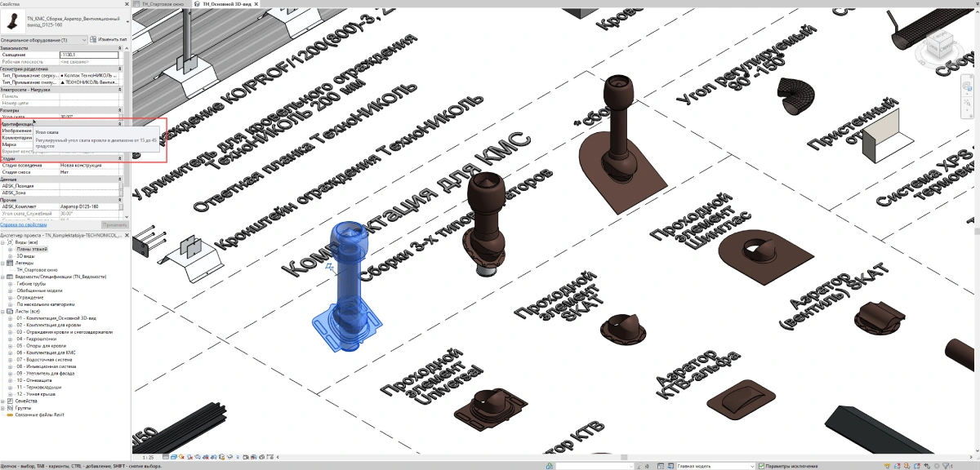980x470 pixels.
Task: Select sheet 06 - Комплектация для КМС
Action: point(51,353)
